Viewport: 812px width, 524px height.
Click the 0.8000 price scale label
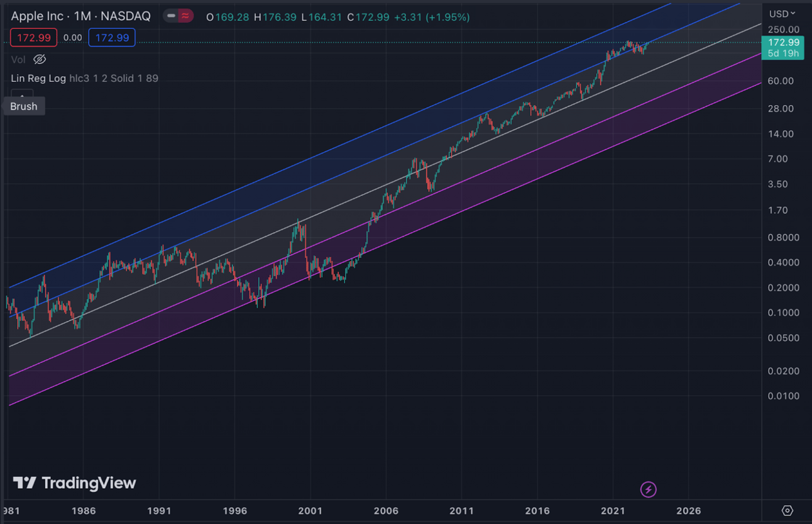click(783, 238)
